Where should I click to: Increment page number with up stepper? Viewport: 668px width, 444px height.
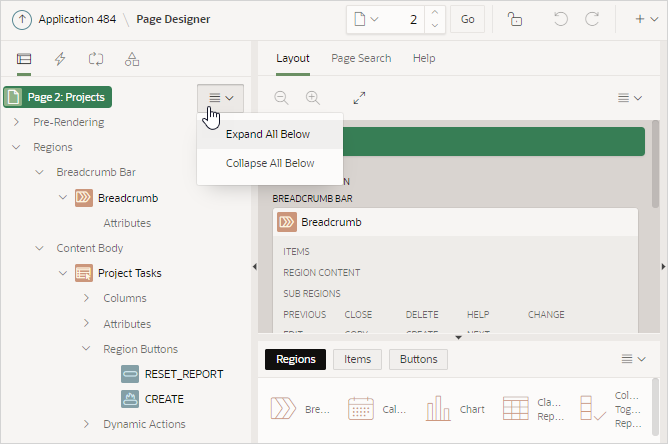[435, 13]
